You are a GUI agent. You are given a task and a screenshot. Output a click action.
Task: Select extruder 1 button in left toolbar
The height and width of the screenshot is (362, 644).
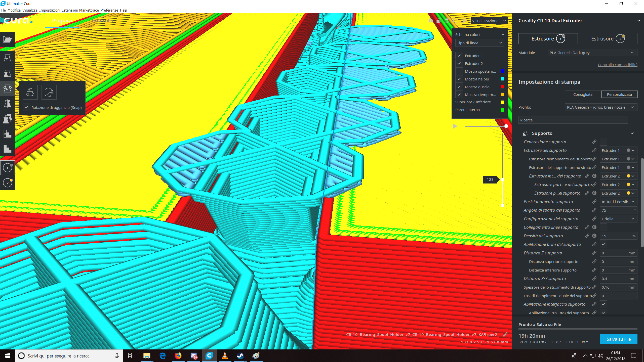pos(8,168)
